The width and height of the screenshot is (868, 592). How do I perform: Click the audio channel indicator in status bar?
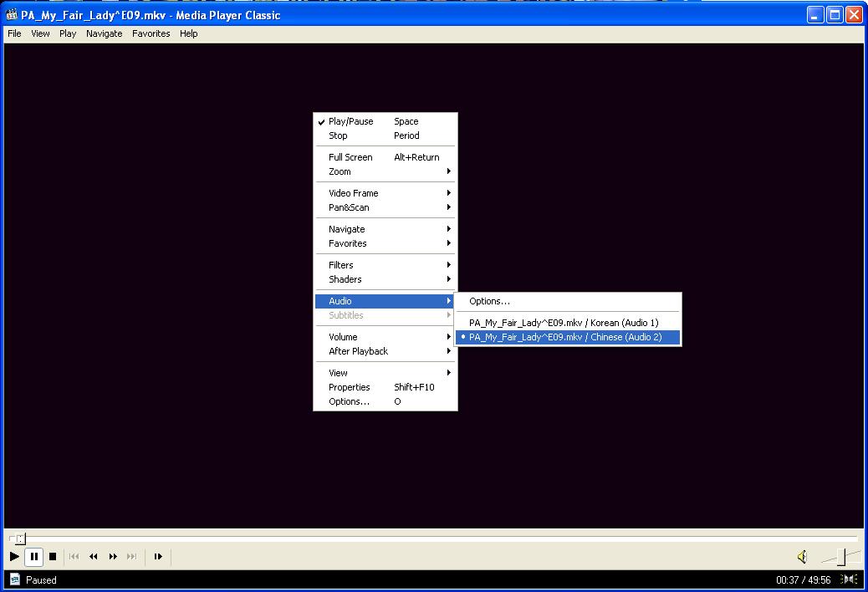point(849,579)
